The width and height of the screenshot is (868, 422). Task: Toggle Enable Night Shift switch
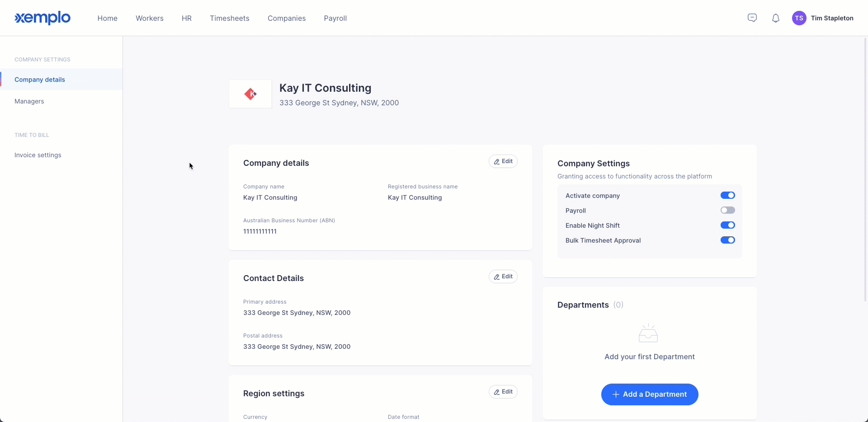[728, 225]
